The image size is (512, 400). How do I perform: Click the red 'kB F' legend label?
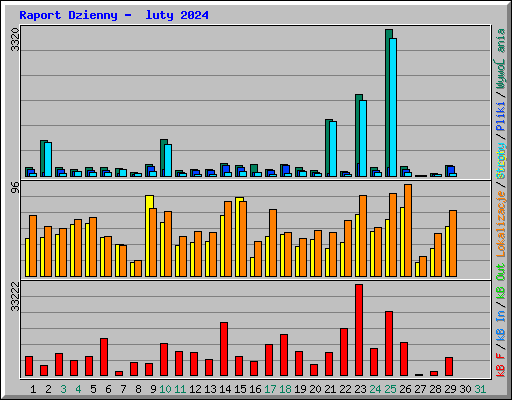click(501, 365)
